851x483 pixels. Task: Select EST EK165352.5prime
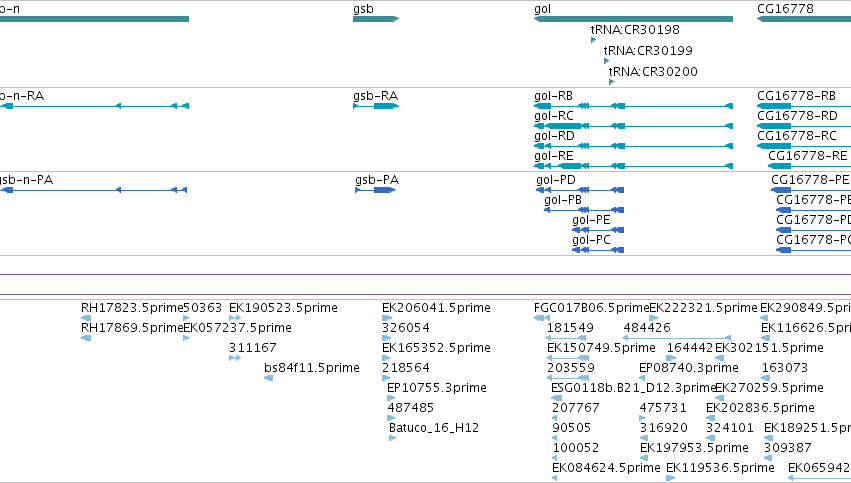pyautogui.click(x=436, y=348)
